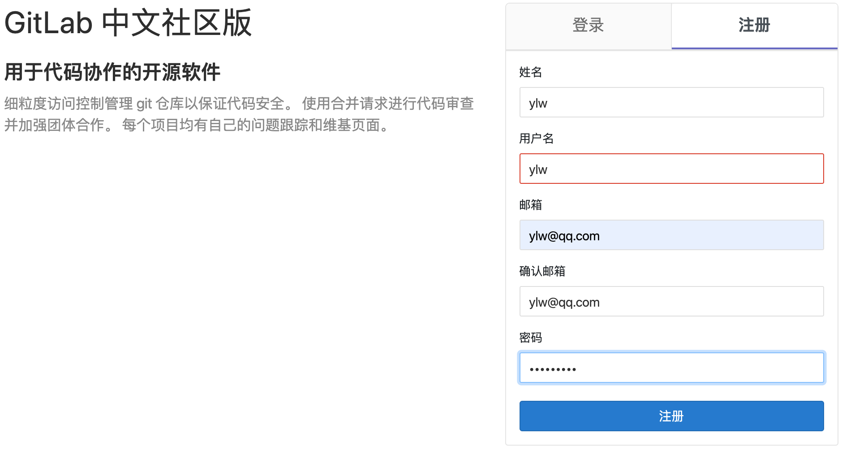Image resolution: width=868 pixels, height=451 pixels.
Task: Select the 注册 tab
Action: (754, 26)
